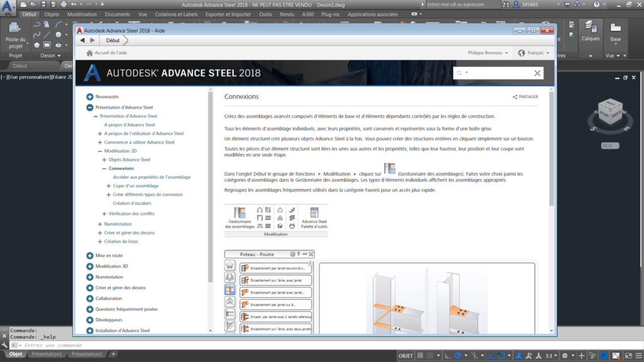
Task: Click the polar tracking icon in status bar
Action: click(458, 356)
